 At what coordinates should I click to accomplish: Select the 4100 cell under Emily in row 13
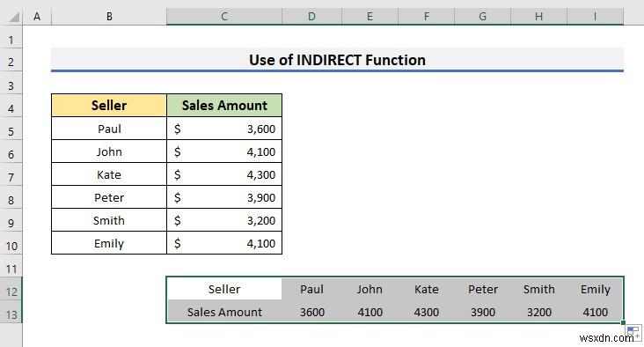pyautogui.click(x=595, y=312)
